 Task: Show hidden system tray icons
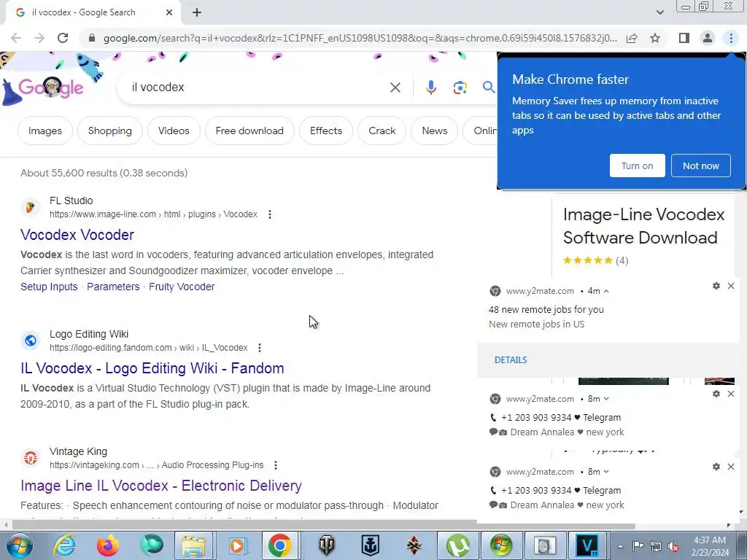tap(620, 546)
